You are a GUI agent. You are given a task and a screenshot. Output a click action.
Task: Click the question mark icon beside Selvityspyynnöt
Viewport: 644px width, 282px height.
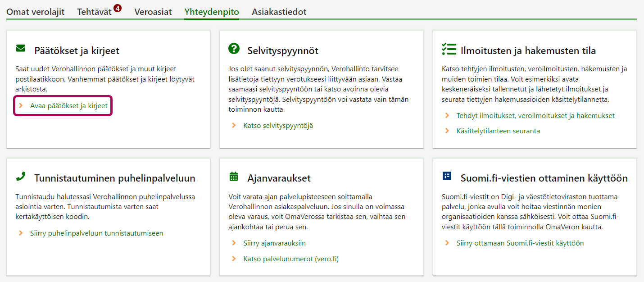pyautogui.click(x=234, y=49)
